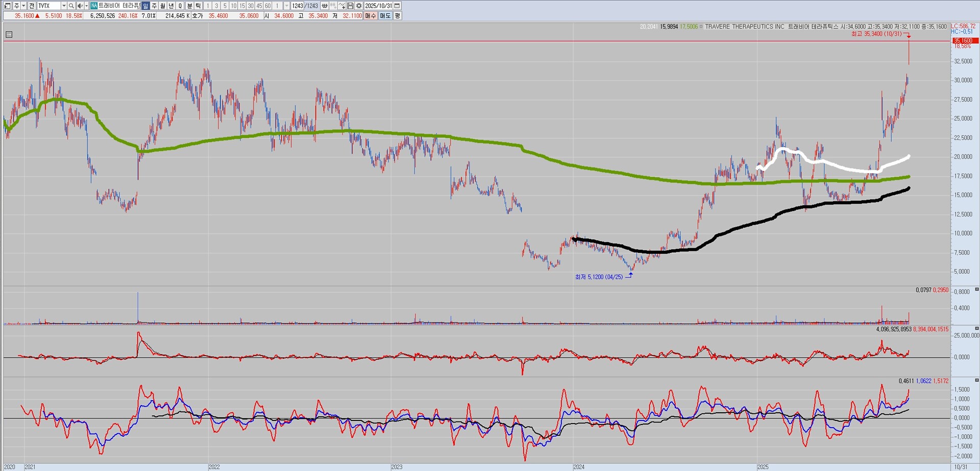Click the floppy disk save icon
Viewport: 980px width, 471px height.
pos(350,6)
